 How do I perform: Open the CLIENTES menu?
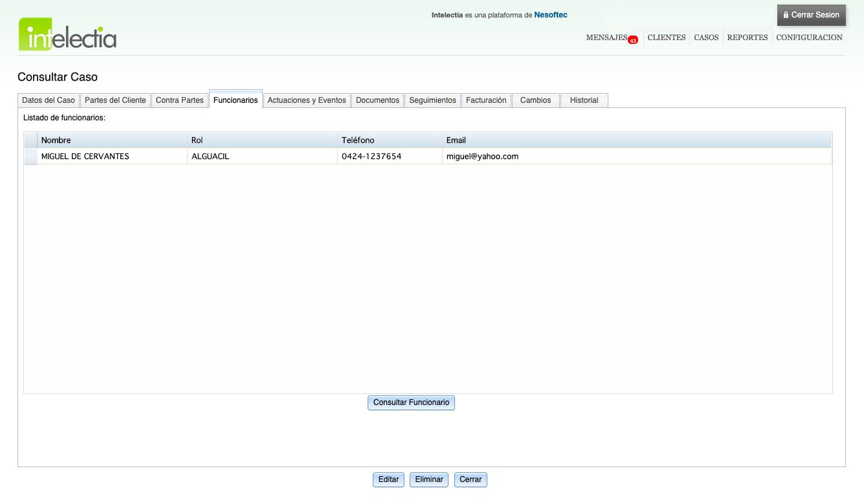pyautogui.click(x=666, y=38)
